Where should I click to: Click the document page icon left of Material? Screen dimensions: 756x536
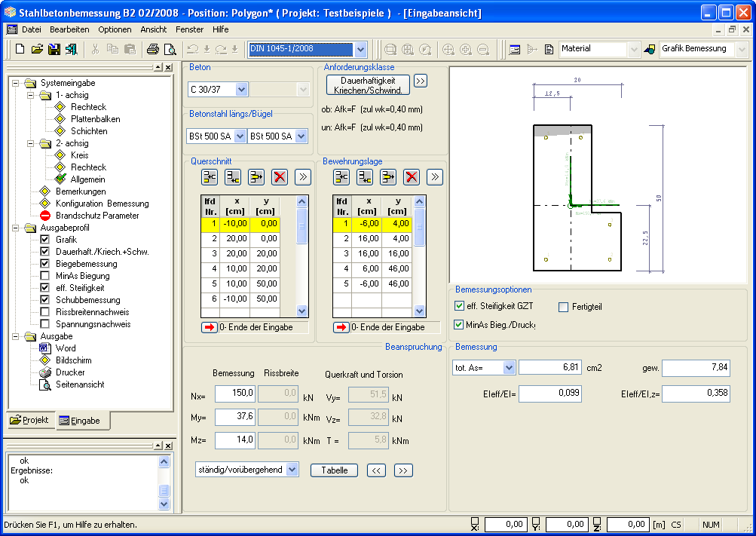point(549,49)
